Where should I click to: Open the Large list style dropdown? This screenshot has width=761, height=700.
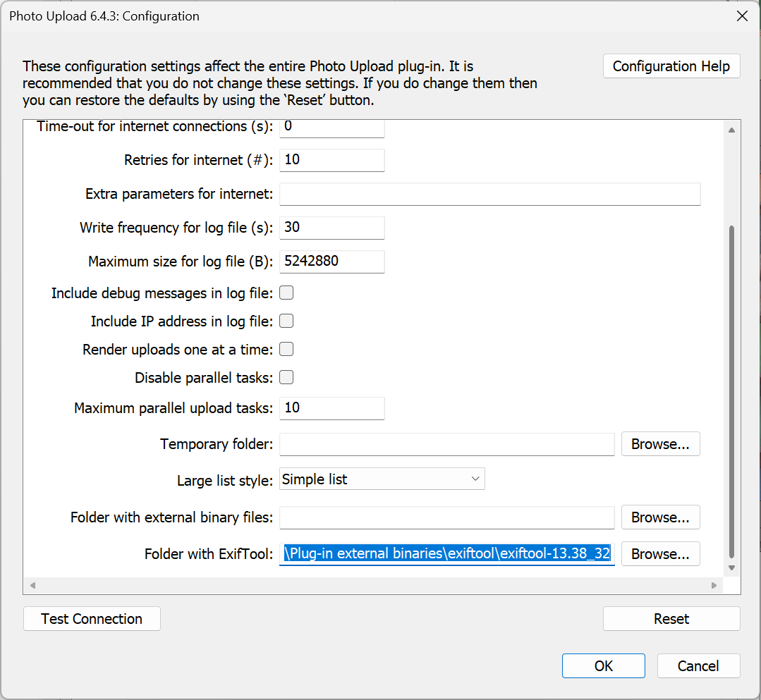point(382,479)
